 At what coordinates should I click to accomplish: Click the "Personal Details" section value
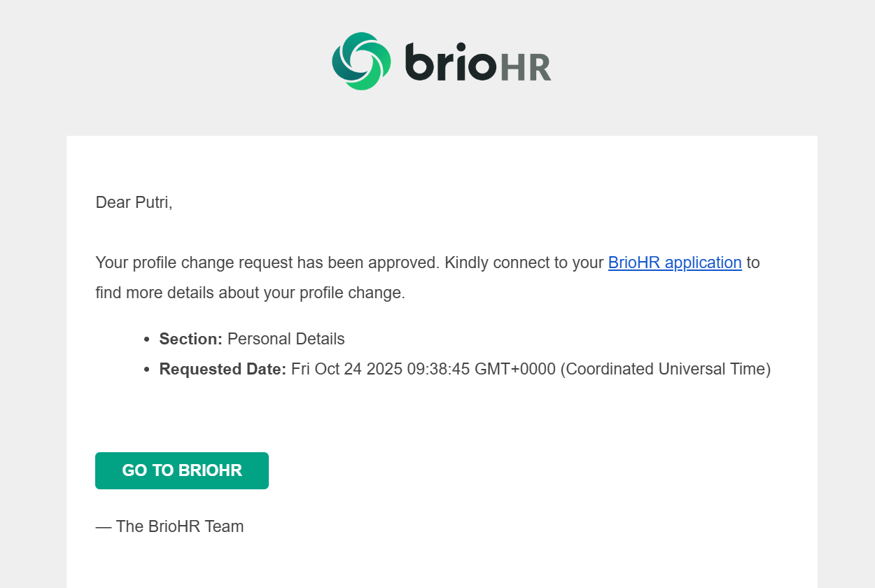(x=286, y=339)
